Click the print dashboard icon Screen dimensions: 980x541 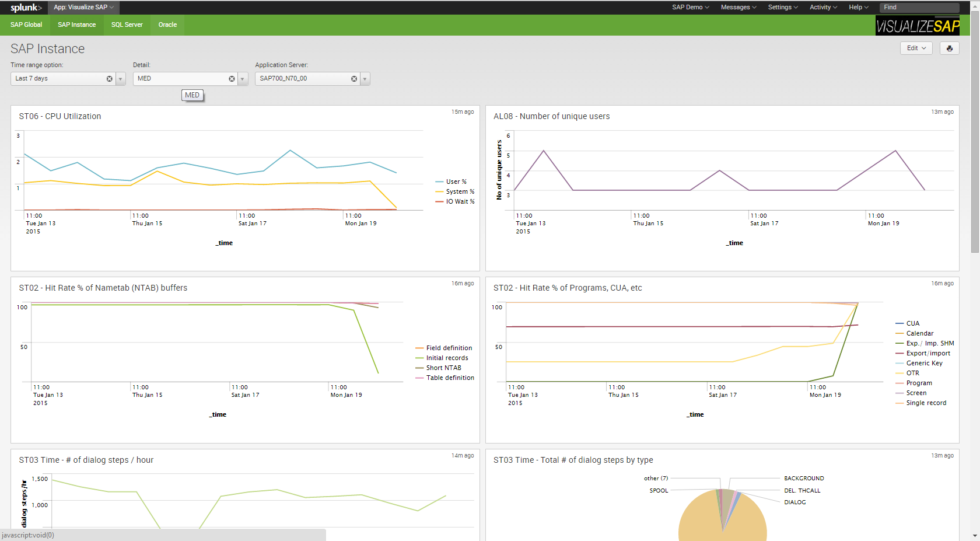(x=949, y=48)
